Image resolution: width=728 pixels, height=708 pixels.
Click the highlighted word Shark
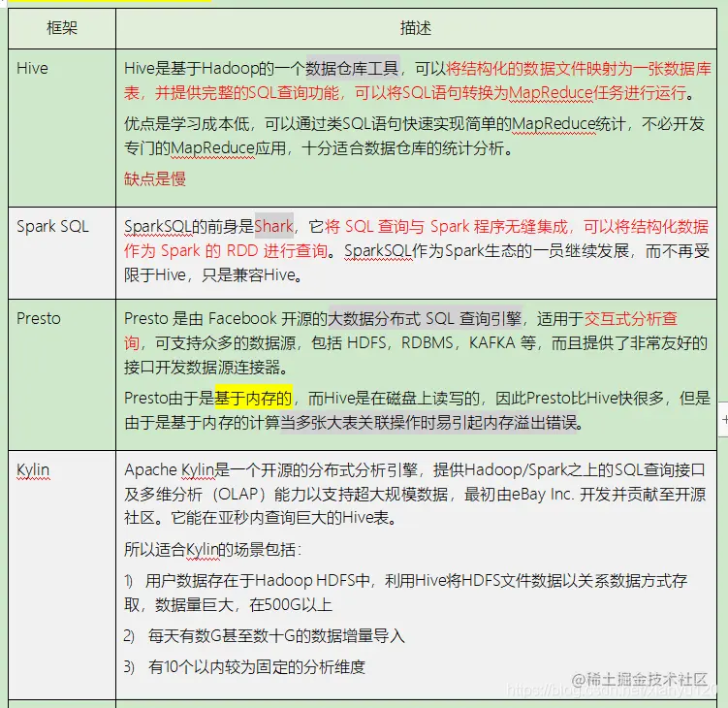point(274,226)
